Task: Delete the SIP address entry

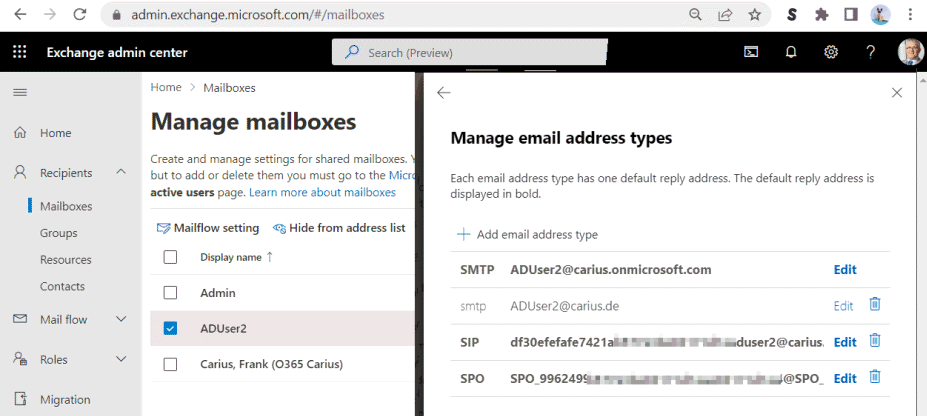Action: pos(875,340)
